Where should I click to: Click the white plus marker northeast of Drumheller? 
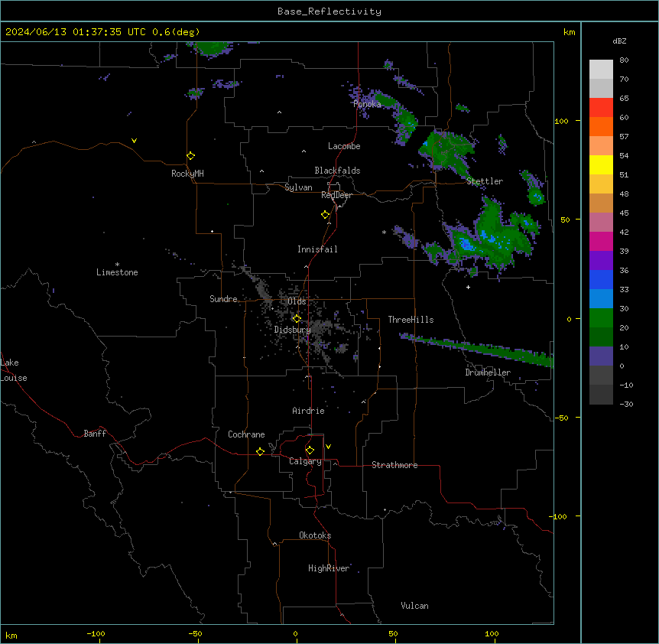[x=468, y=287]
